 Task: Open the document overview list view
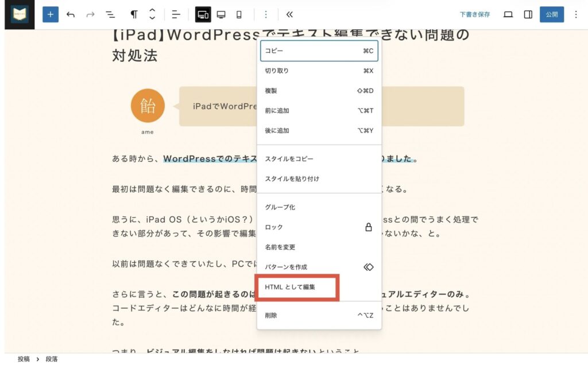[x=110, y=14]
